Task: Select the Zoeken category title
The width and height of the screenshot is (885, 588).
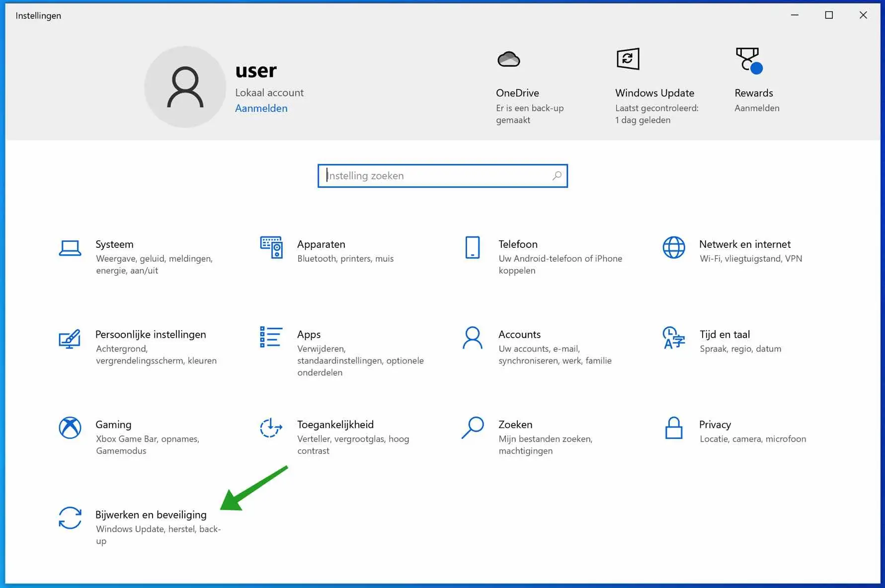Action: click(515, 425)
